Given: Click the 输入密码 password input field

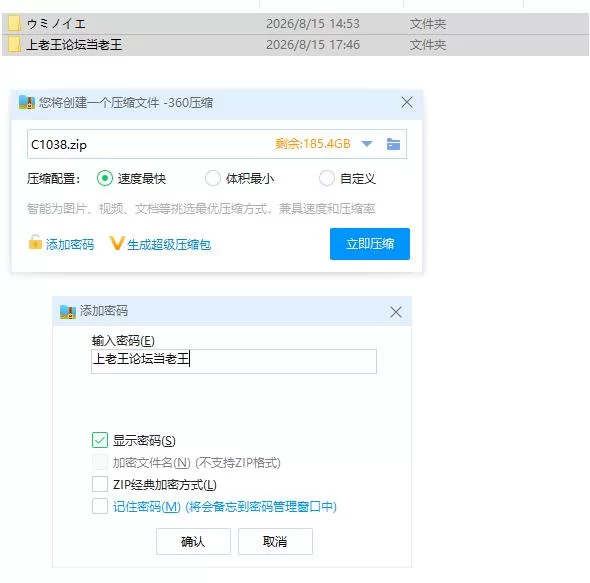Looking at the screenshot, I should pyautogui.click(x=234, y=361).
